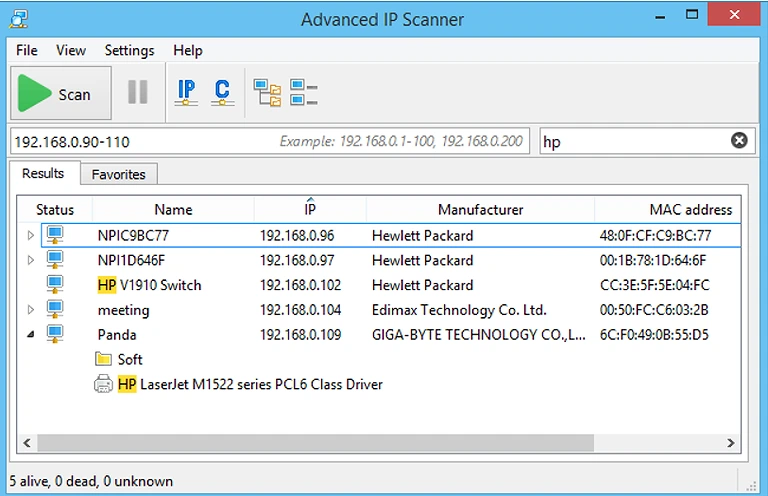Select the Panda device name

click(x=117, y=334)
